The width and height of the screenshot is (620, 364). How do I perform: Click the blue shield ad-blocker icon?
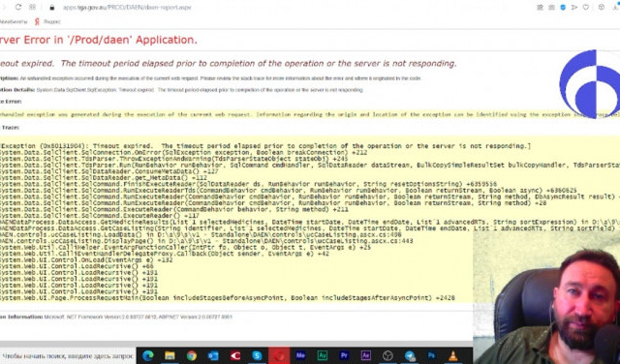563,7
